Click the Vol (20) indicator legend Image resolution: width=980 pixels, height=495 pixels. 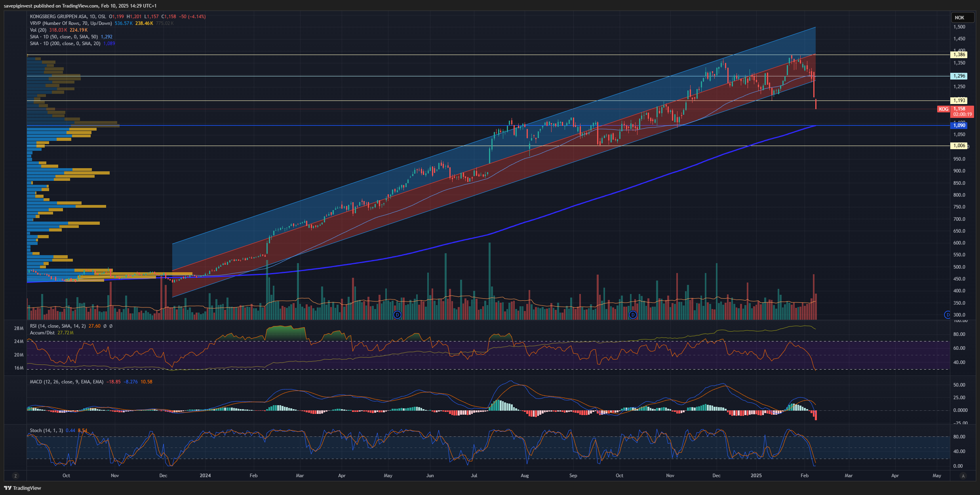pos(38,30)
